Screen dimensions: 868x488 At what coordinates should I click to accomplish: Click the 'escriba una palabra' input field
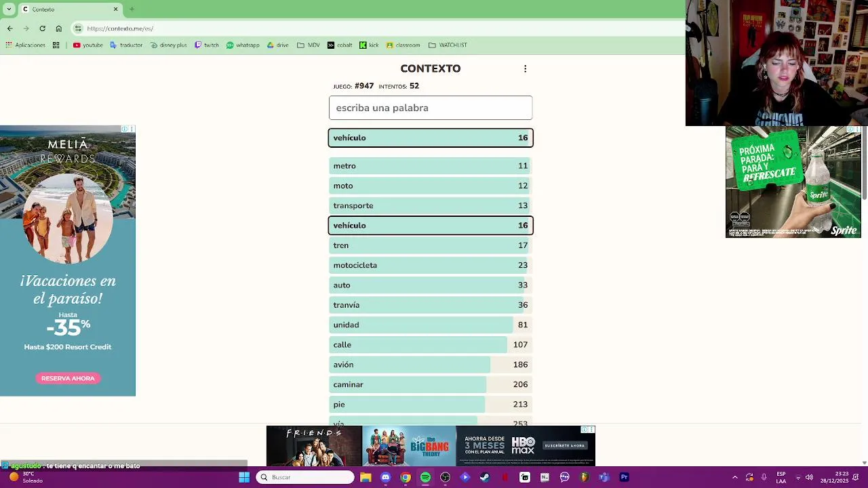[431, 108]
